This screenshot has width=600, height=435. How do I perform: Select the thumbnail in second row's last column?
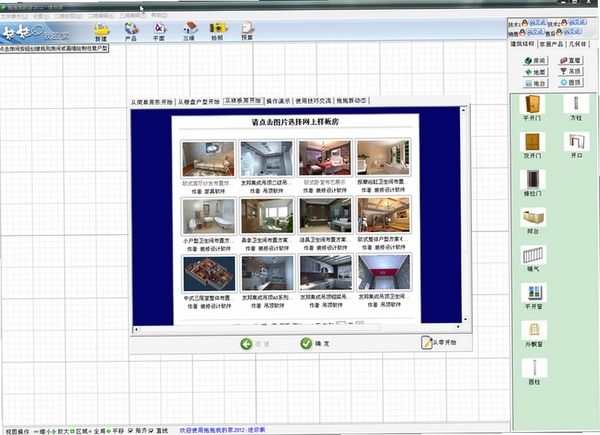tap(384, 215)
